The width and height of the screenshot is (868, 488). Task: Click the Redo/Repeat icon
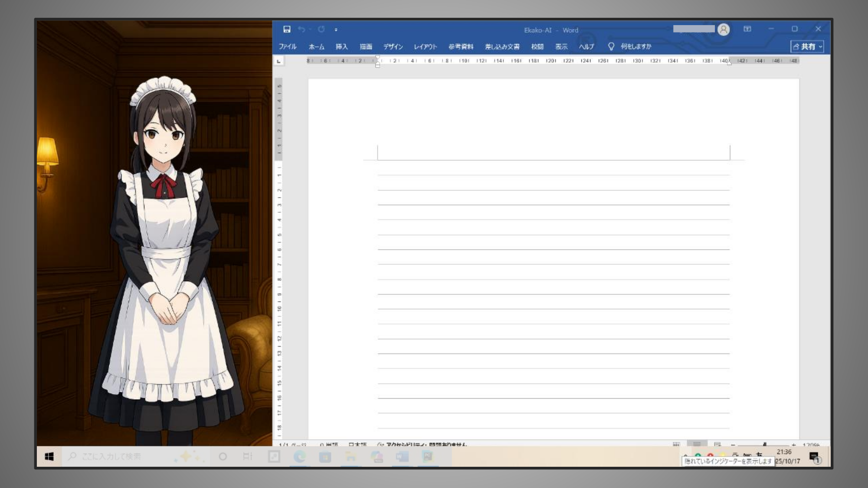[x=321, y=29]
